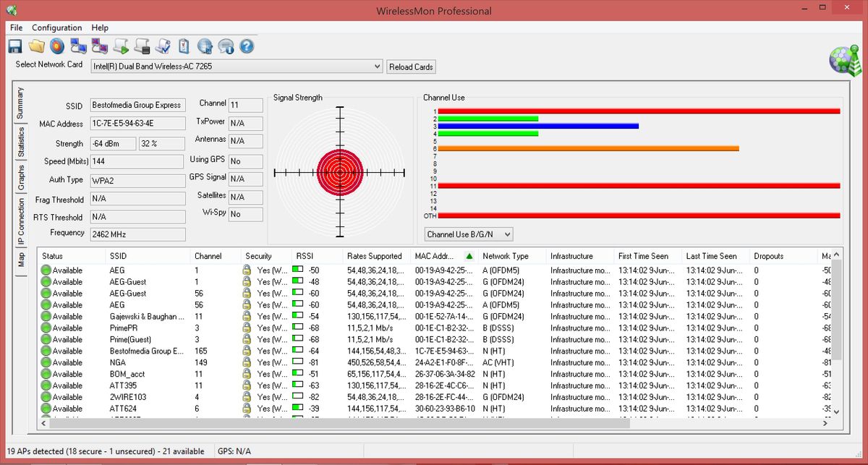Click the globe toolbar icon
The width and height of the screenshot is (868, 465).
point(204,46)
